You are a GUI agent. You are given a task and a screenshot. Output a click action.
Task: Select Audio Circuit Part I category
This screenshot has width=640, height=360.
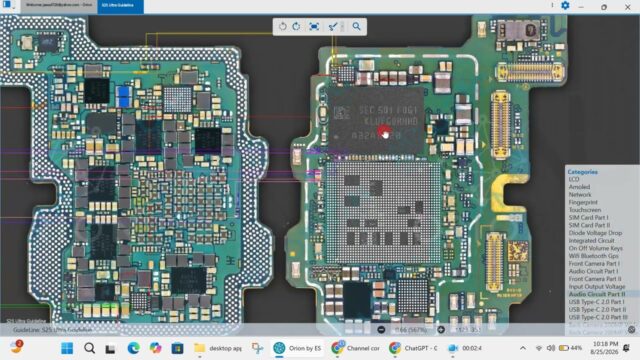[x=593, y=271]
